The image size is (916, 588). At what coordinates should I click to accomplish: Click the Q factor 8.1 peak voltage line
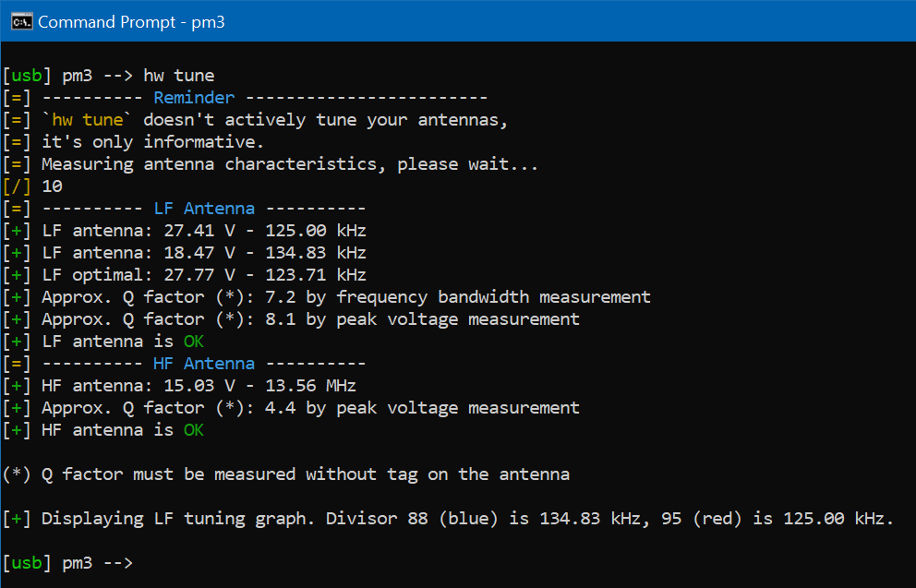pos(310,319)
